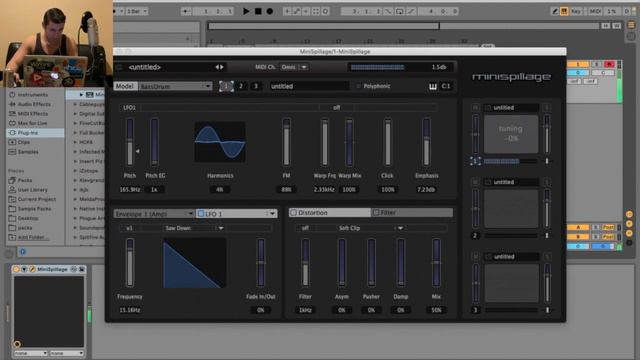Toggle the Distortion enable checkbox
Viewport: 640px width, 360px height.
(293, 213)
